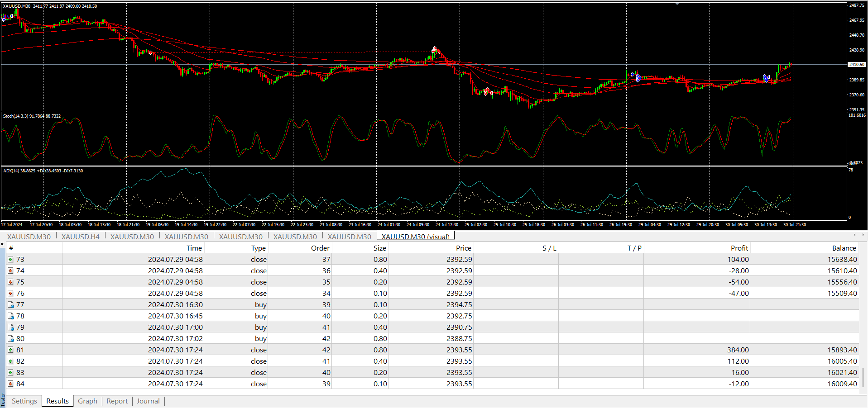Image resolution: width=868 pixels, height=408 pixels.
Task: Click the buy order icon on row 80
Action: 10,339
